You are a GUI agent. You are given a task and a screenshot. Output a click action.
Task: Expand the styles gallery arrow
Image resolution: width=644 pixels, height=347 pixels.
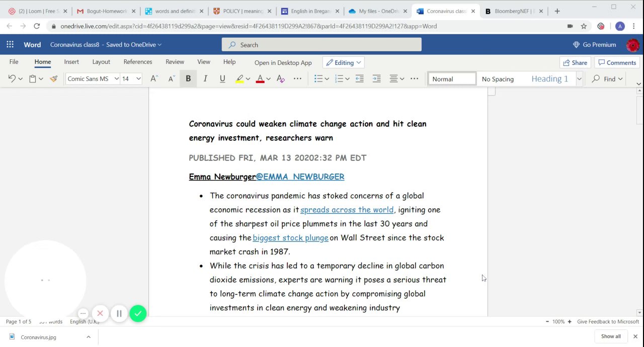pos(579,79)
